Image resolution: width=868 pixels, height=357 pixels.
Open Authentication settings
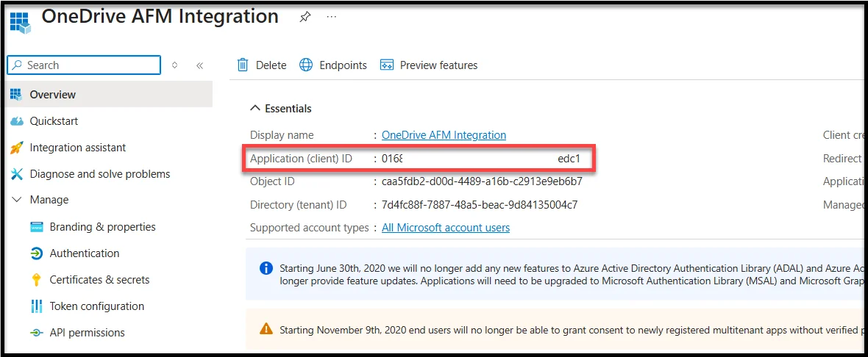(84, 253)
